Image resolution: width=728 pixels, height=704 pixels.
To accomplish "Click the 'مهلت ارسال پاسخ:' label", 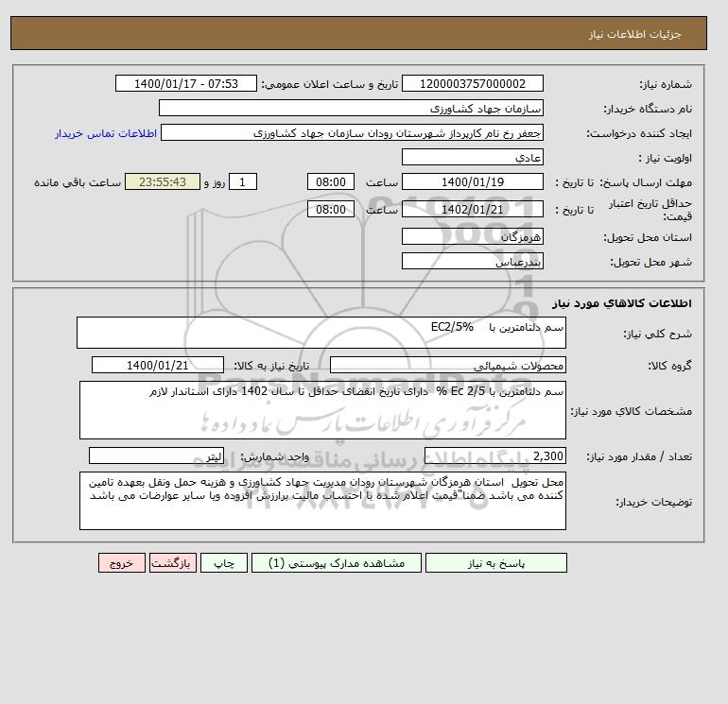I will pyautogui.click(x=647, y=182).
